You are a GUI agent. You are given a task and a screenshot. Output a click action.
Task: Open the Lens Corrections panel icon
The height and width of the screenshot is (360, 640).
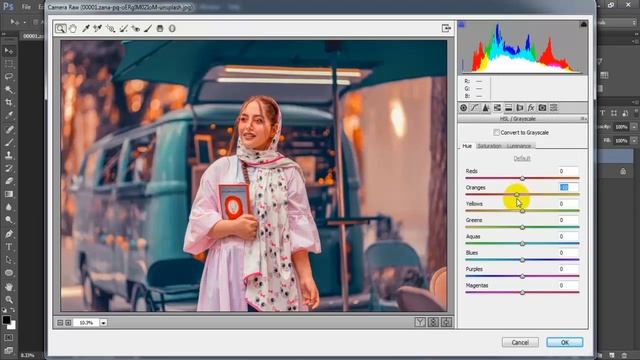point(520,108)
